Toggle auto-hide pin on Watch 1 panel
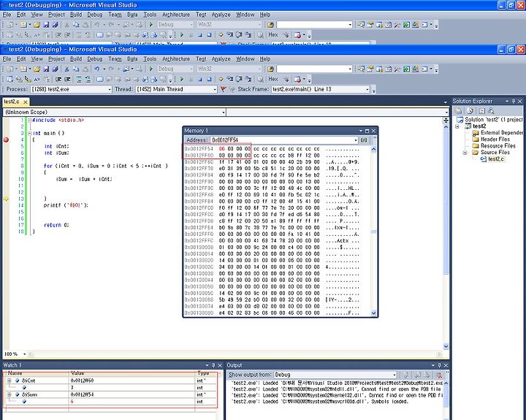Image resolution: width=526 pixels, height=420 pixels. pos(213,365)
